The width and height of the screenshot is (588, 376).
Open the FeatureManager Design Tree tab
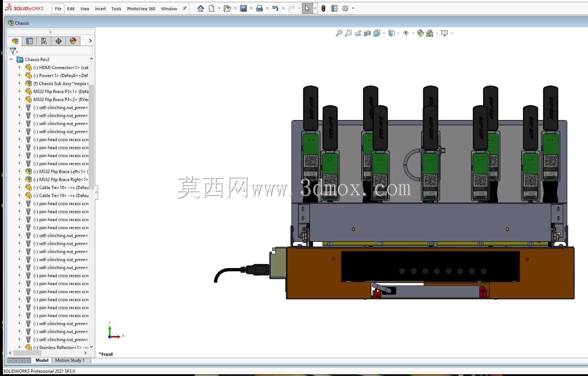point(15,41)
